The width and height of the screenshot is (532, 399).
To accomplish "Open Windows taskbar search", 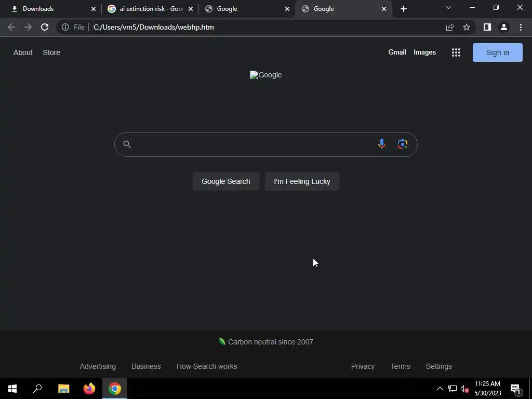I will pos(37,389).
